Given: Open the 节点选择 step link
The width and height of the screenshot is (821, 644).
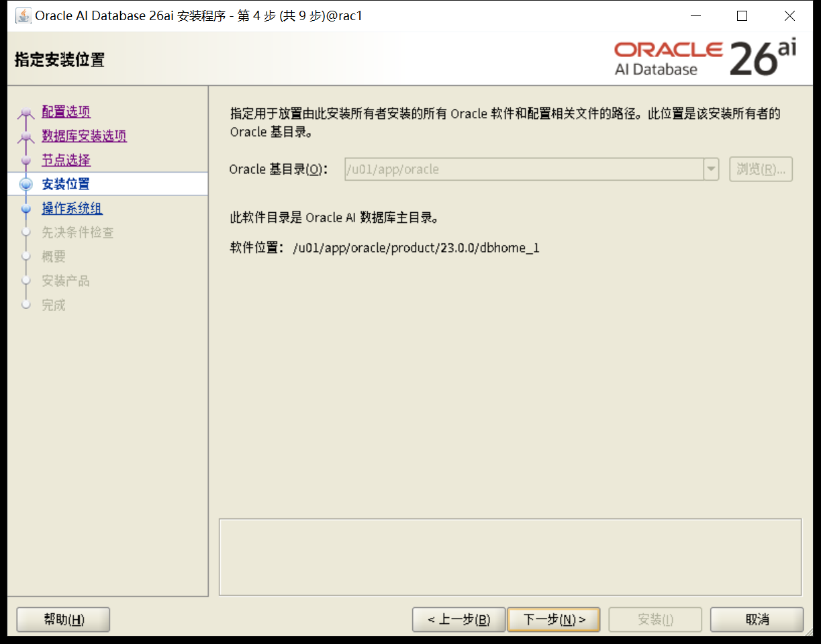Looking at the screenshot, I should [x=66, y=160].
